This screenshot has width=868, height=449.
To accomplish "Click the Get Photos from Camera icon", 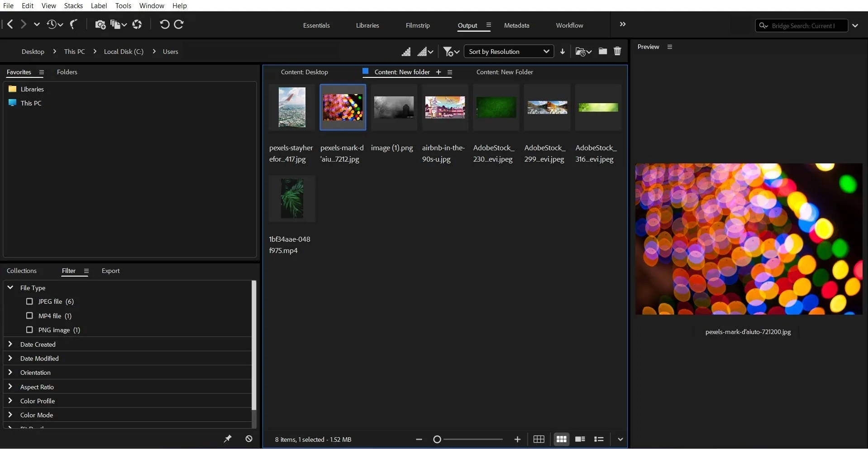I will tap(100, 24).
